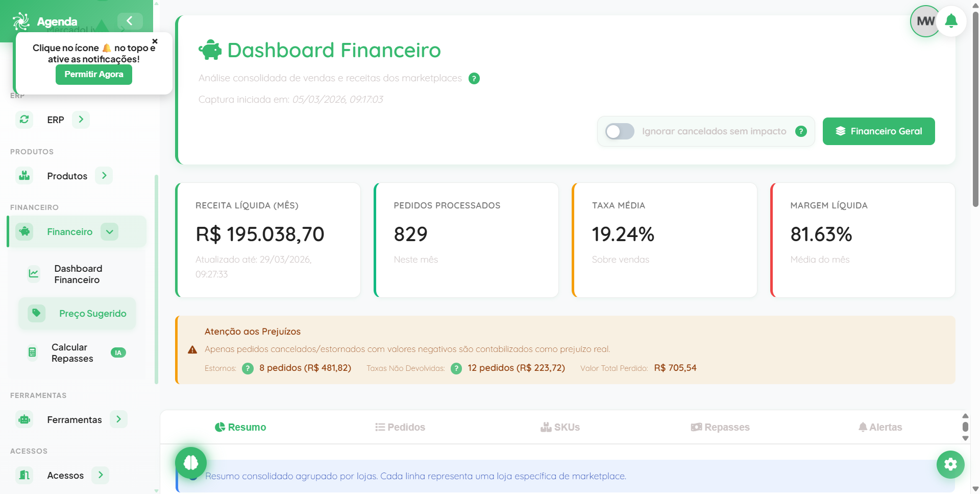Image resolution: width=980 pixels, height=494 pixels.
Task: Click the Margem Líquida value 81.63%
Action: pyautogui.click(x=821, y=234)
